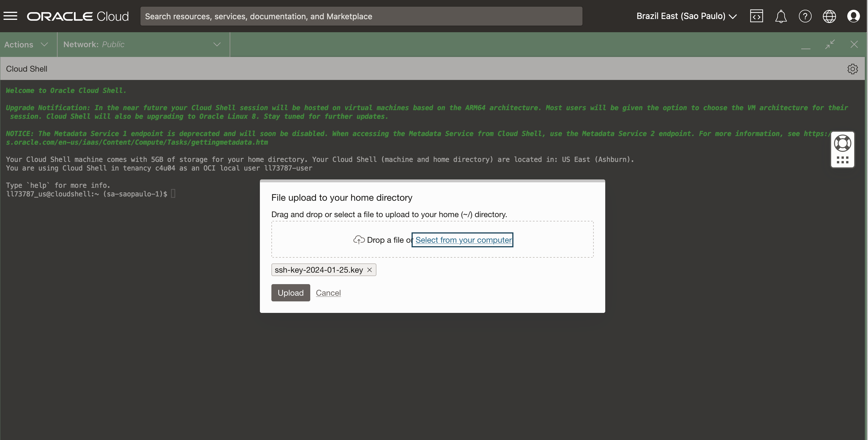Open the hamburger navigation menu
The image size is (868, 440).
10,16
